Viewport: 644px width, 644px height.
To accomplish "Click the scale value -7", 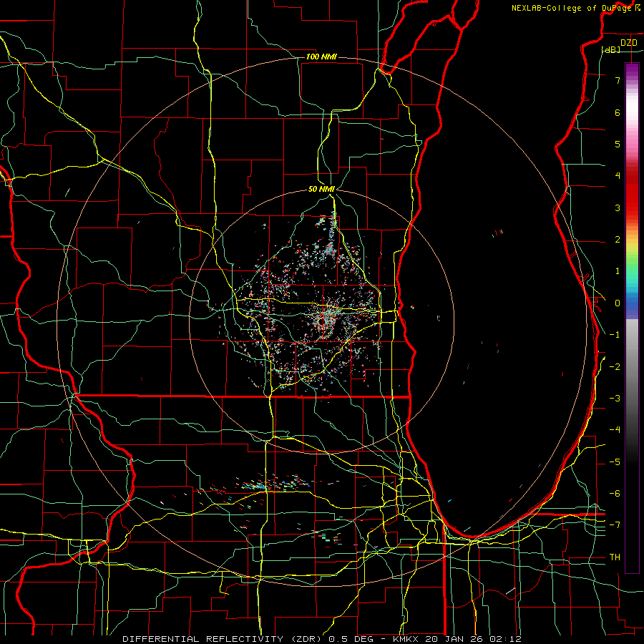I will 615,525.
